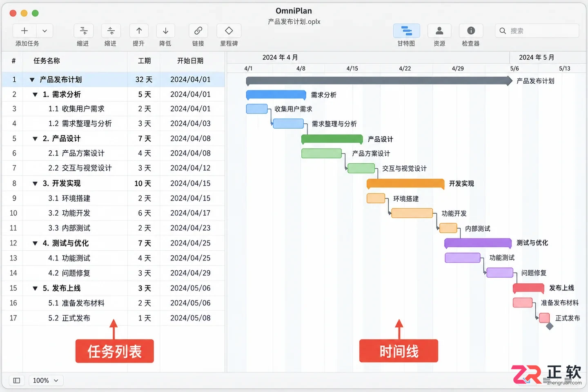Select the purple 测试与优化 summary bar
This screenshot has width=588, height=392.
(x=478, y=243)
